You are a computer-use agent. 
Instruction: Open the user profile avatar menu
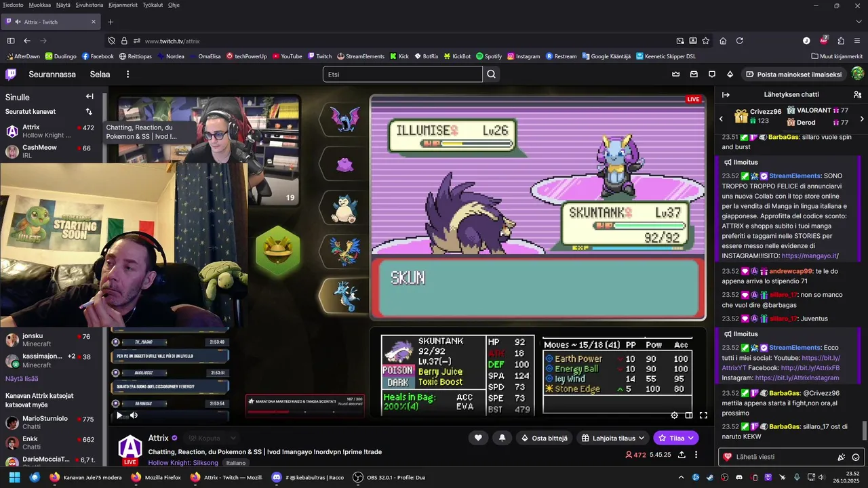point(857,74)
